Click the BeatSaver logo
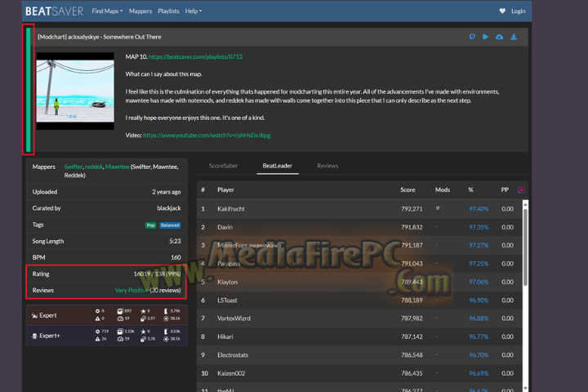 [55, 11]
